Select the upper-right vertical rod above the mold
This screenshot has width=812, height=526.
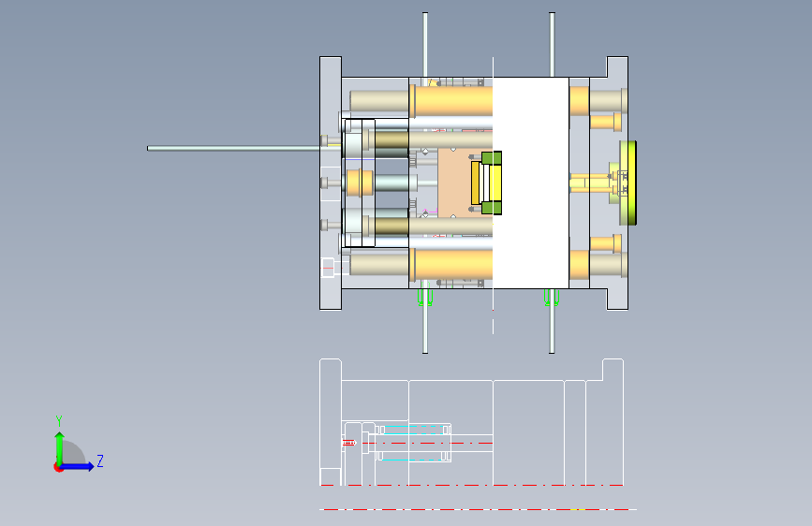click(552, 45)
